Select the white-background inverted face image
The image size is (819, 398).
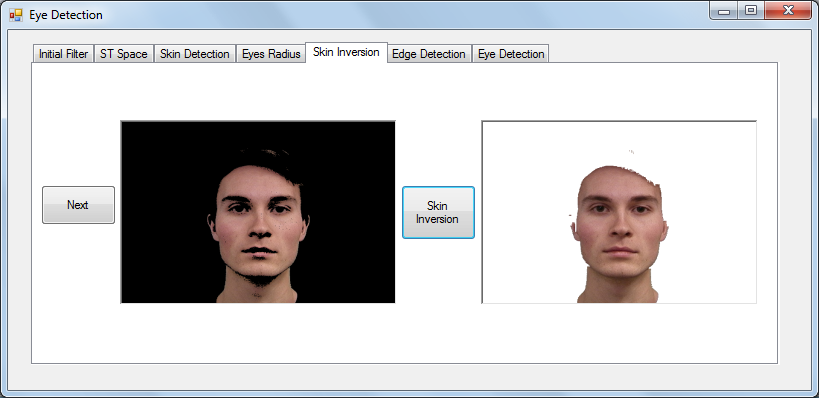[619, 212]
